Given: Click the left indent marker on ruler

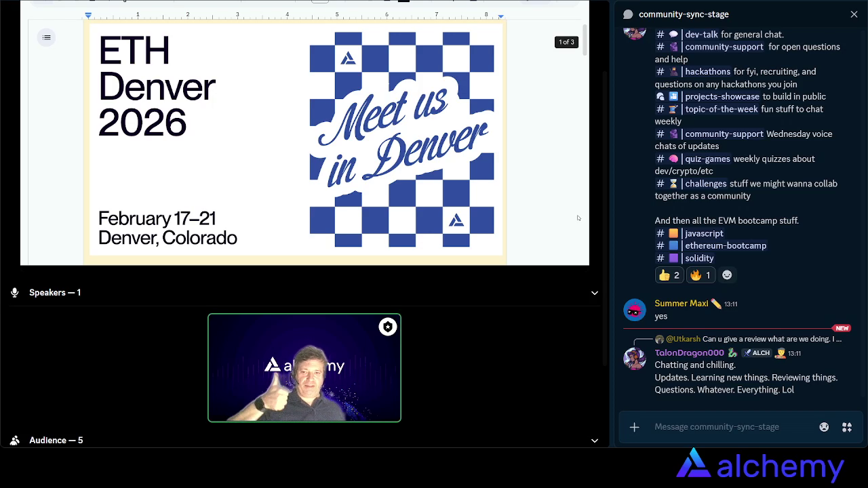Looking at the screenshot, I should click(88, 15).
